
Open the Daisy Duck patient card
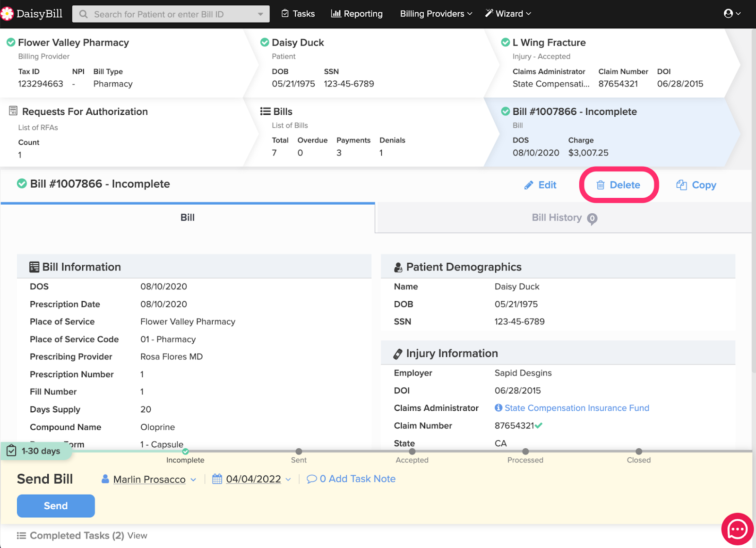(371, 63)
